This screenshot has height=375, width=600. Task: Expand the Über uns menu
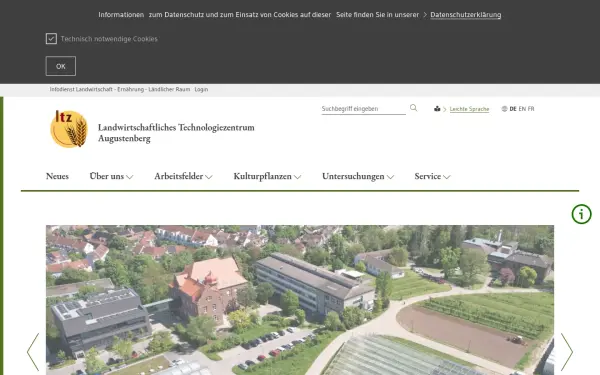(111, 176)
